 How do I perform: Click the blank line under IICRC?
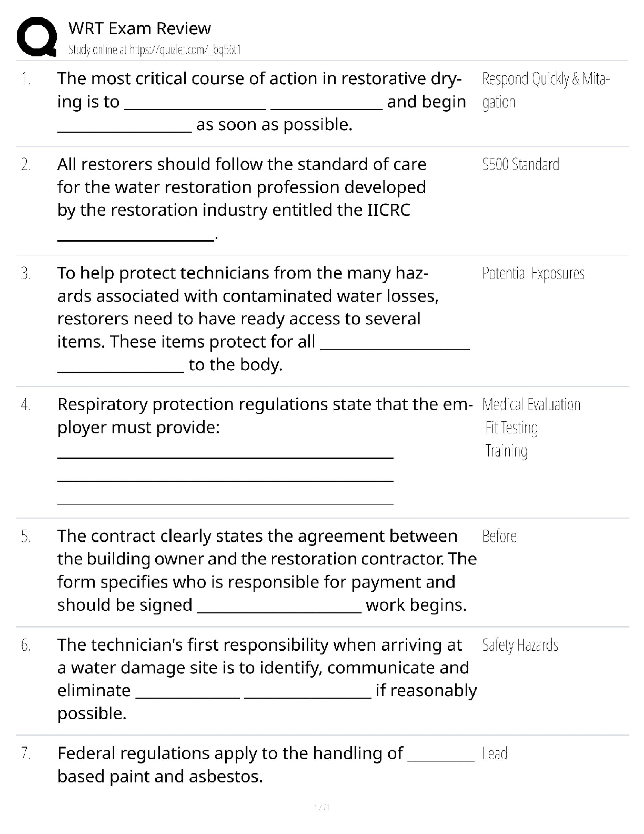click(x=136, y=240)
